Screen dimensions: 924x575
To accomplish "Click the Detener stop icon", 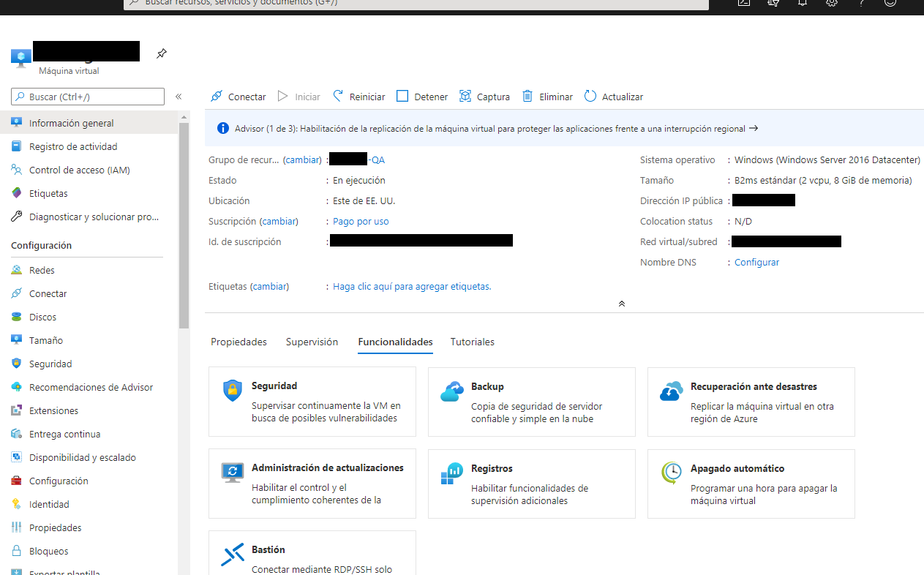I will 402,96.
